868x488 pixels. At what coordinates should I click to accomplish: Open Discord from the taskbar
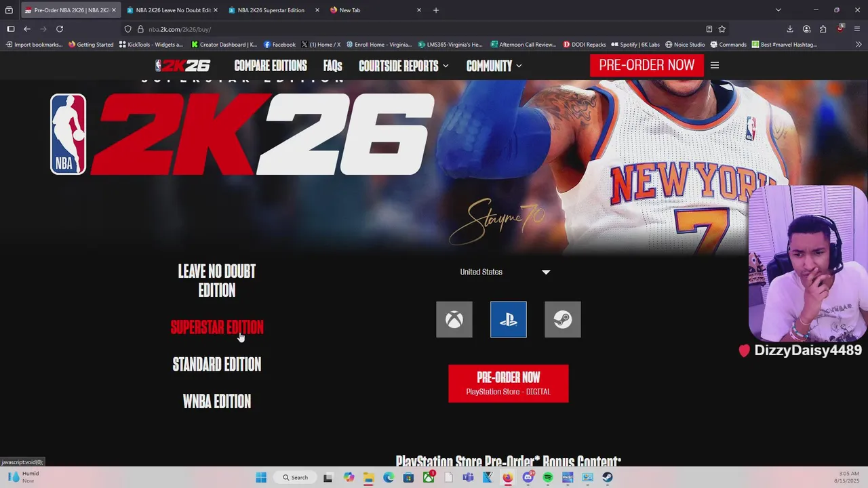tap(528, 477)
